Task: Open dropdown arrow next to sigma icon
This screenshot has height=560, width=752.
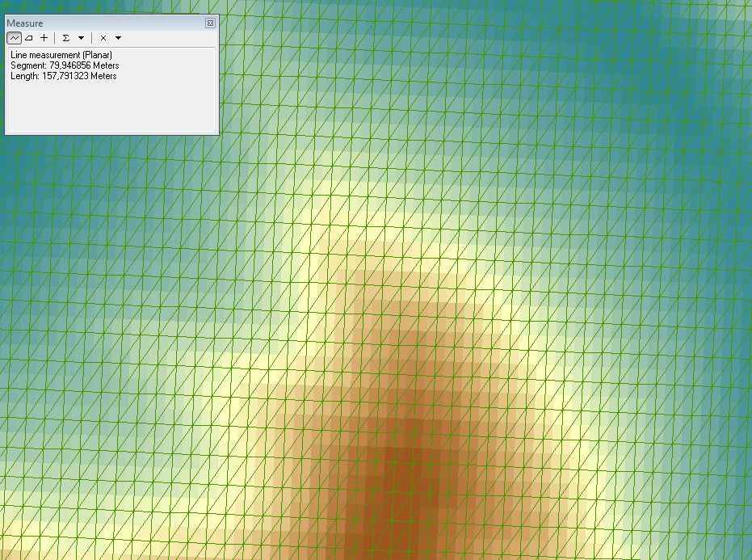Action: (x=81, y=38)
